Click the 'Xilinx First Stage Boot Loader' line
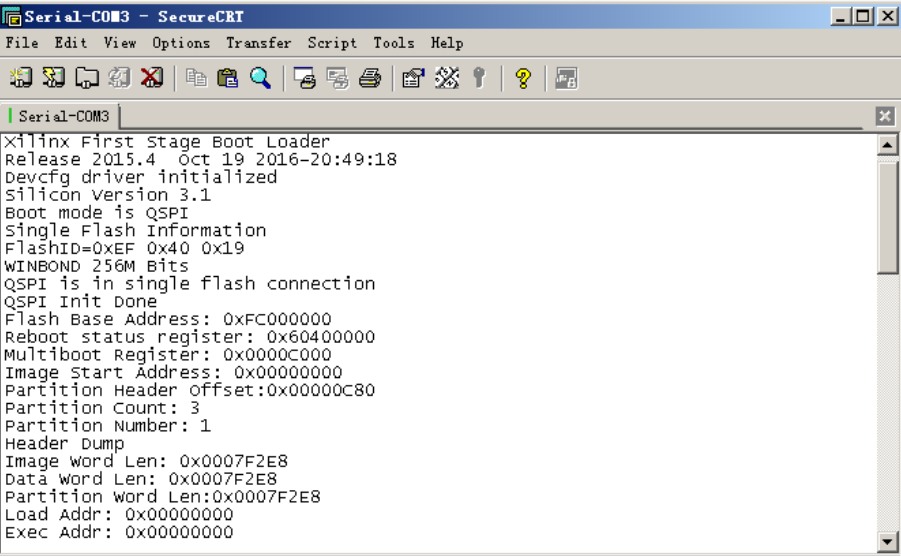 coord(167,141)
